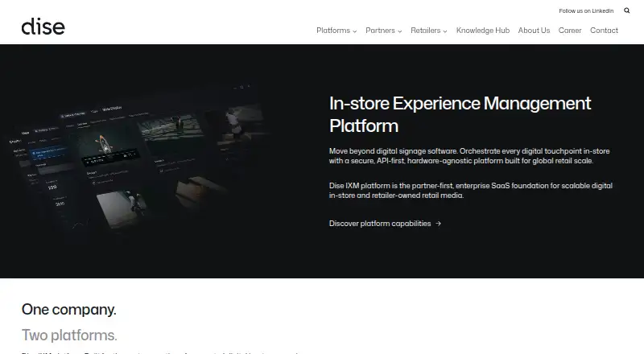
Task: Open the About Us page
Action: [534, 31]
